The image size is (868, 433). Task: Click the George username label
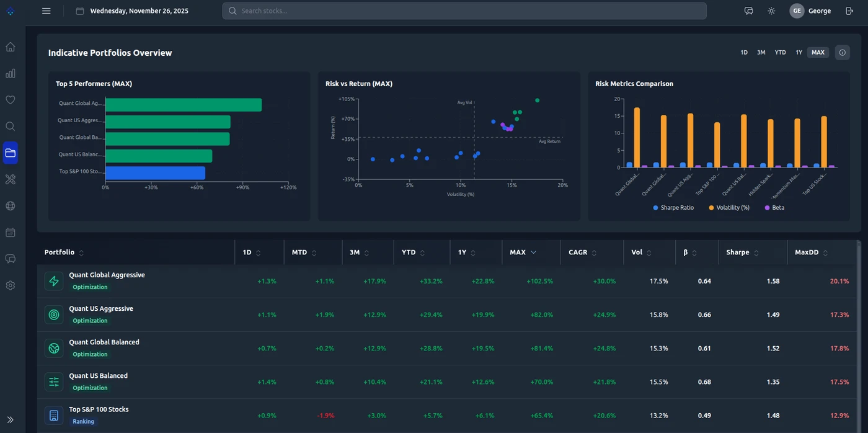[x=820, y=11]
